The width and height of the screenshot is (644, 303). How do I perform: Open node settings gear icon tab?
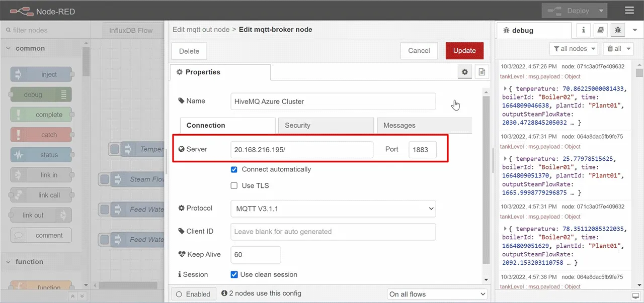point(465,72)
